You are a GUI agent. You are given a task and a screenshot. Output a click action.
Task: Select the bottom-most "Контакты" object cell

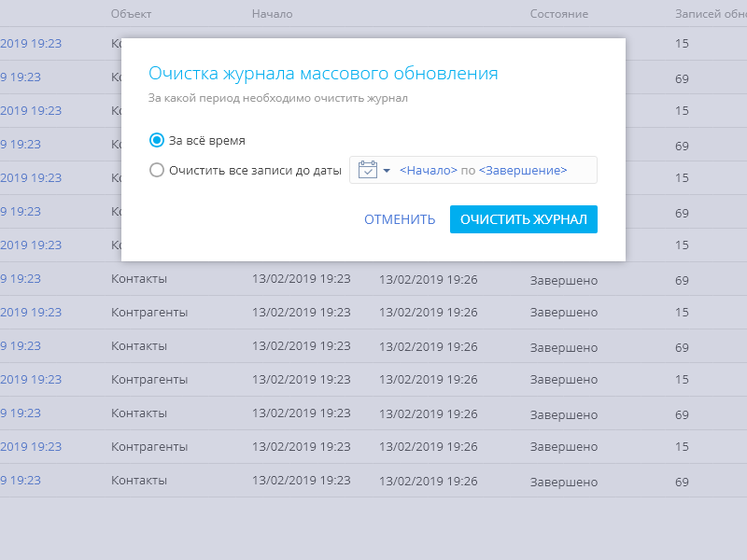(139, 481)
